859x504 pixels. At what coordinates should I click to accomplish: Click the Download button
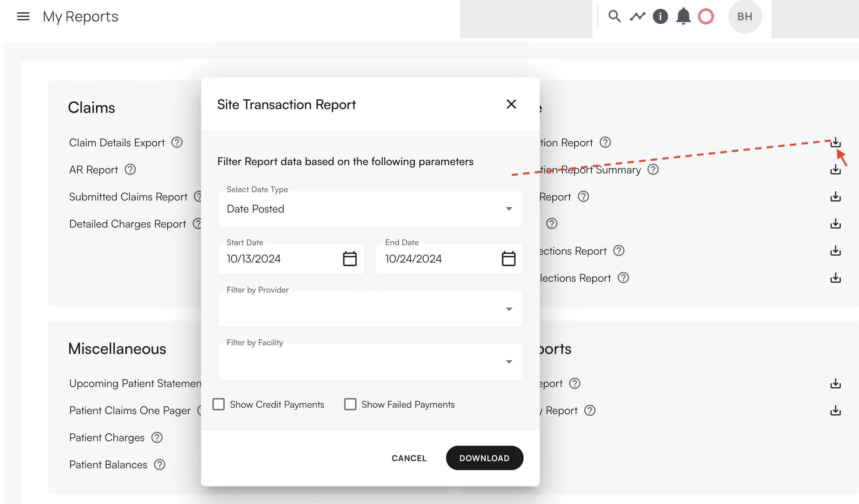tap(484, 458)
